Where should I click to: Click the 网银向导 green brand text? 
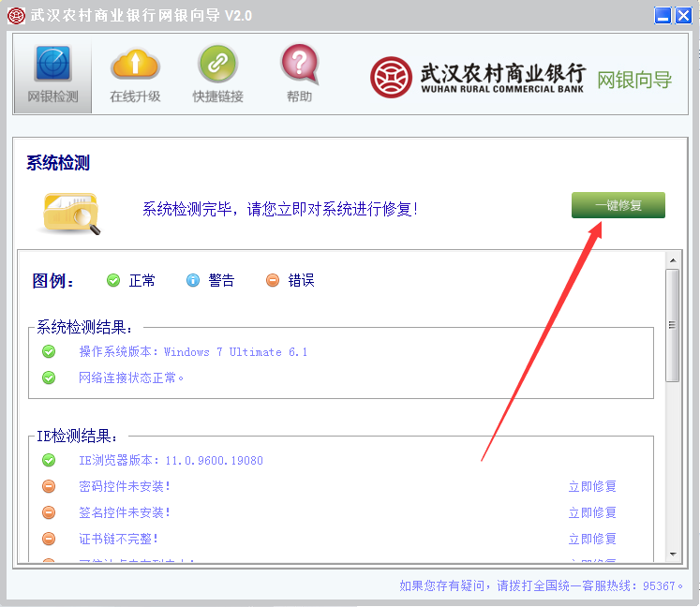click(x=634, y=81)
